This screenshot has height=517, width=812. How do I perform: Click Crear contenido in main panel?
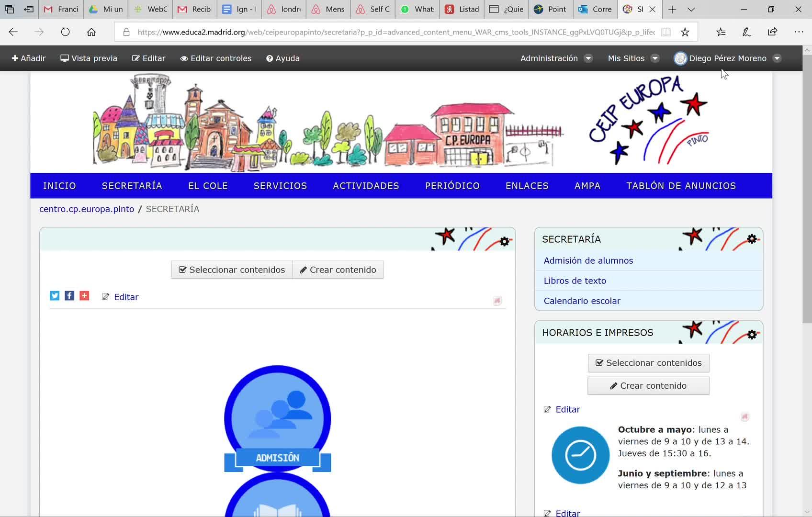point(338,270)
